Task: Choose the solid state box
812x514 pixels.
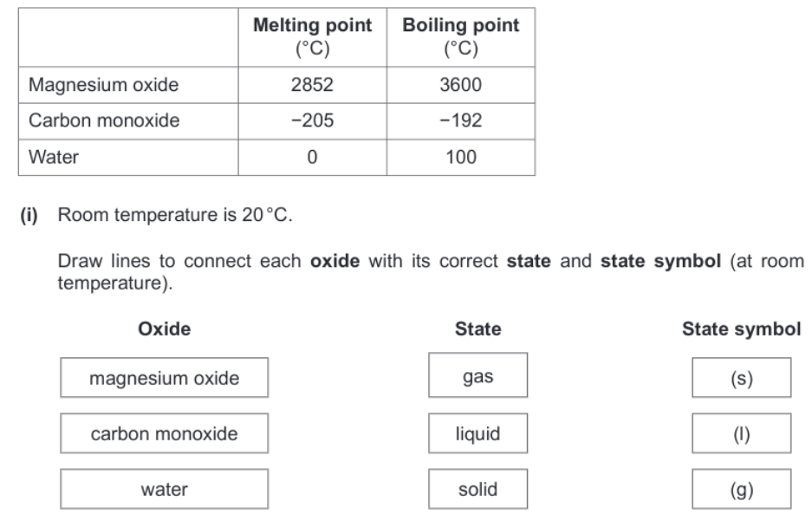Action: point(477,490)
